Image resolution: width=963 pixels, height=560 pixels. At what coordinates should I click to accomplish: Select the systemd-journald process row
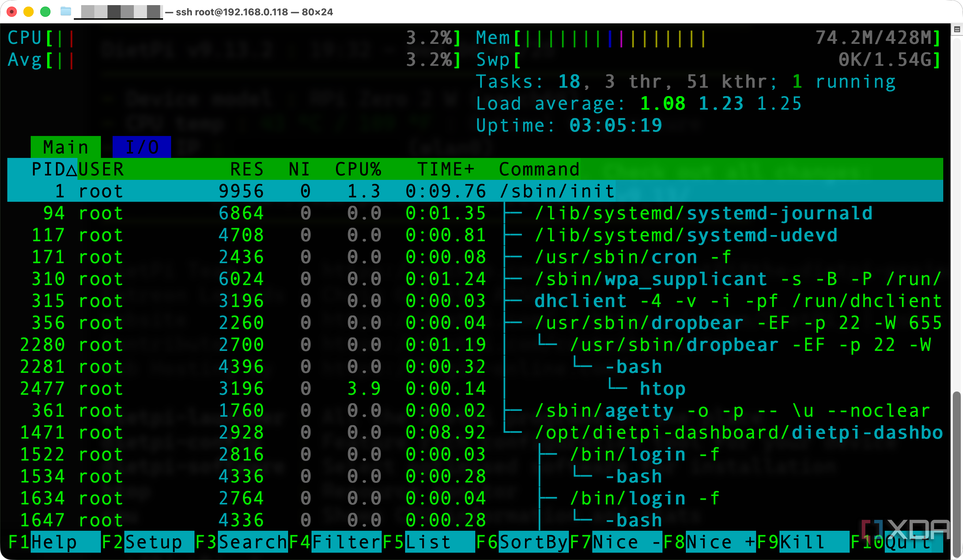click(x=475, y=213)
